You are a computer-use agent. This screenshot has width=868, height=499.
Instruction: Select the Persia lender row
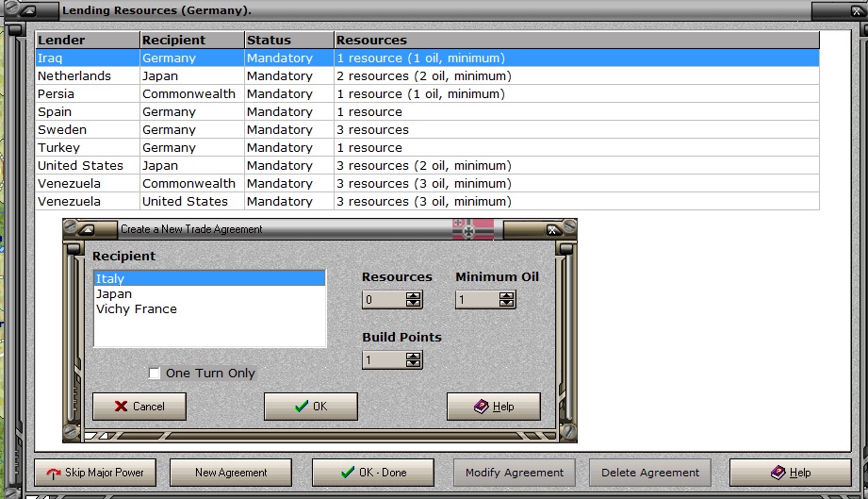[427, 93]
